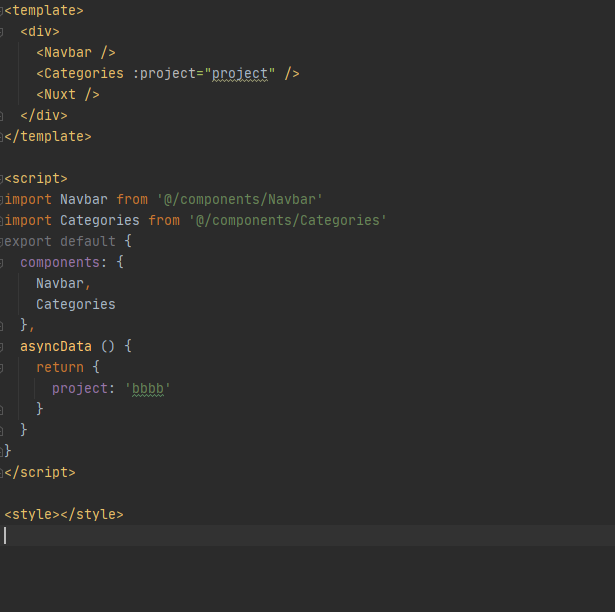Click Categories entry inside components object

76,304
